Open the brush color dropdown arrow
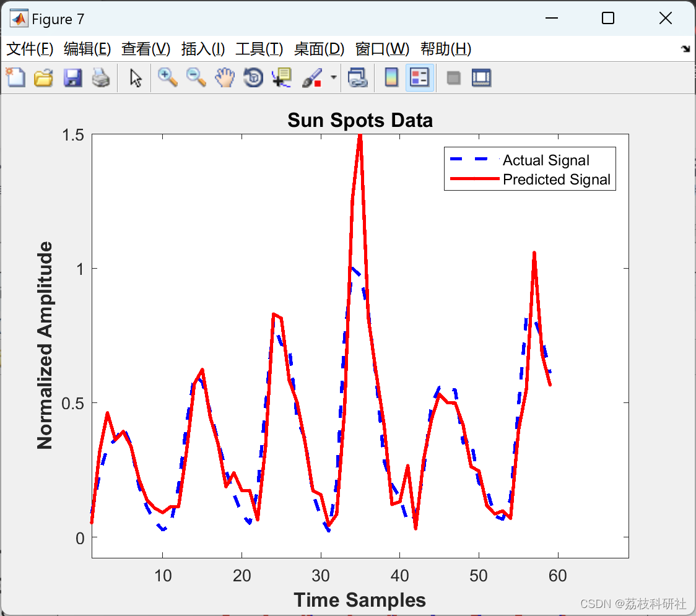Screen dimensions: 696x616 [x=333, y=77]
